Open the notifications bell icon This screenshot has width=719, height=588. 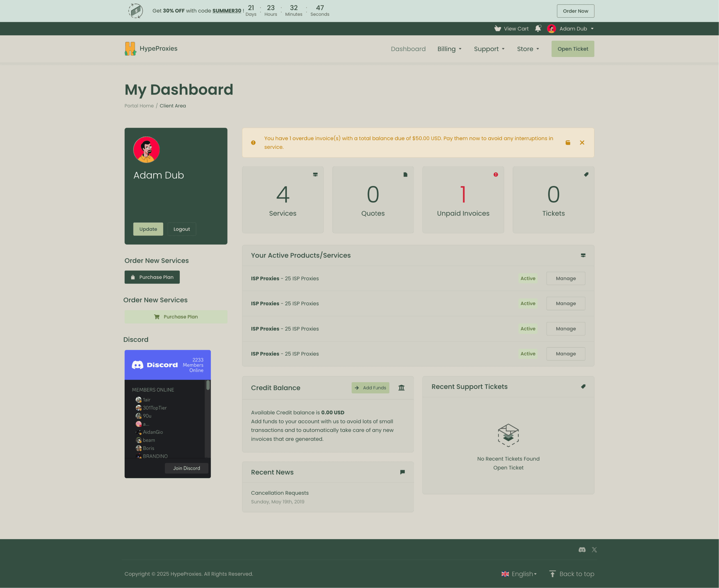(x=538, y=28)
